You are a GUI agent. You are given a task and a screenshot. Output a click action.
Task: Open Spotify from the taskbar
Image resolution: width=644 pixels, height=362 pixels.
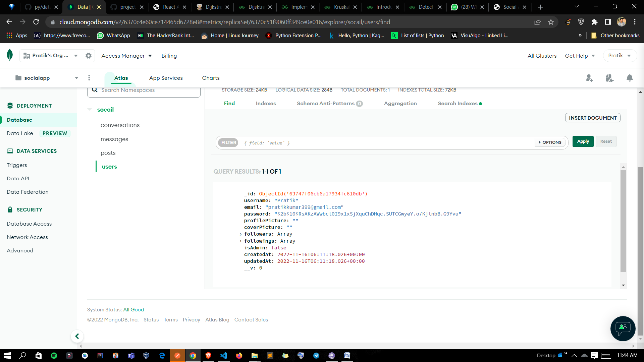(x=54, y=356)
